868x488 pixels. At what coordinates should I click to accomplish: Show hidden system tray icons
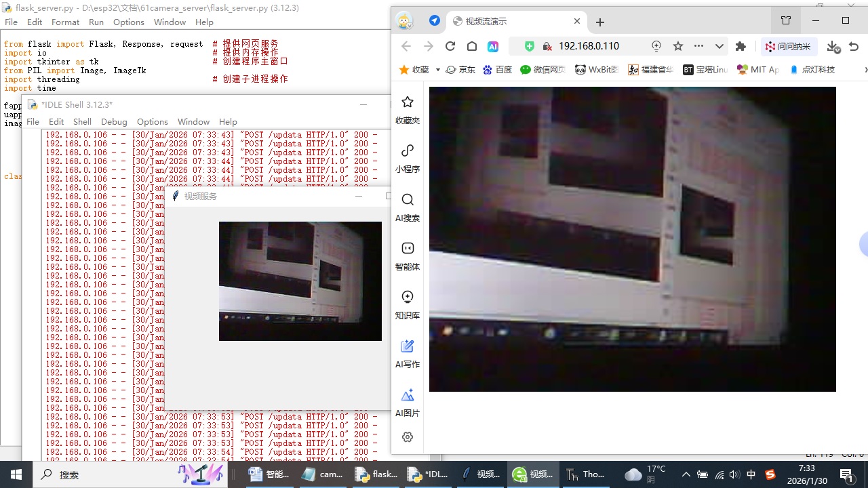pyautogui.click(x=686, y=474)
